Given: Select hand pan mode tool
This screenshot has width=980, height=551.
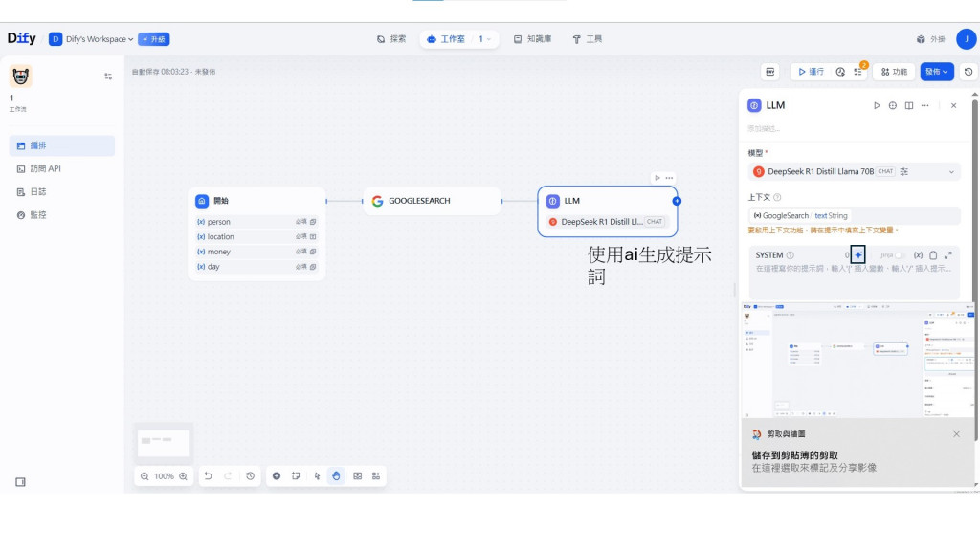Looking at the screenshot, I should coord(336,476).
